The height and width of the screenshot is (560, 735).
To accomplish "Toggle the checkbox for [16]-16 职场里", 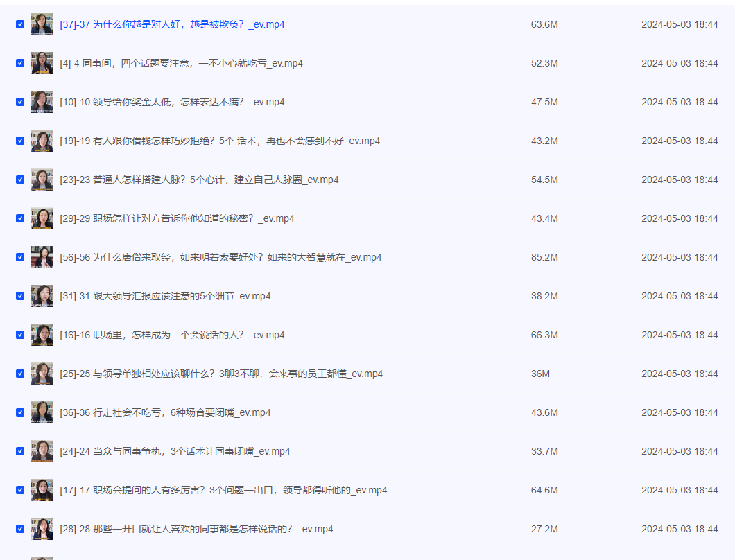I will (20, 335).
